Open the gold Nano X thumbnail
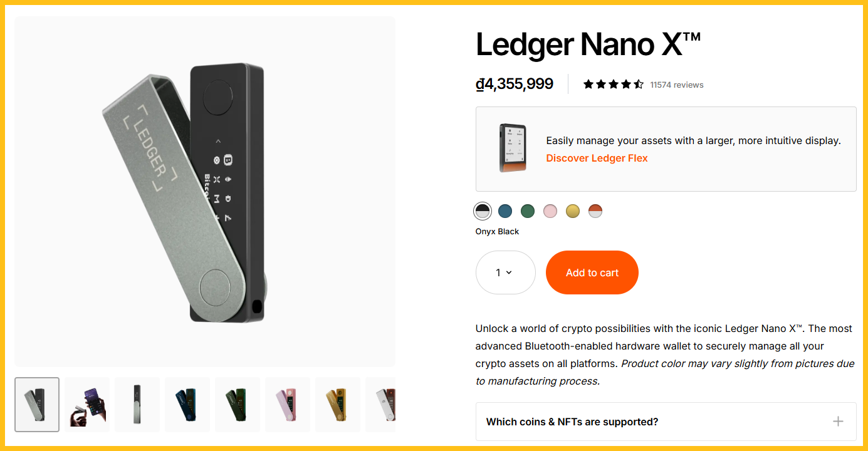The image size is (868, 451). [x=337, y=405]
